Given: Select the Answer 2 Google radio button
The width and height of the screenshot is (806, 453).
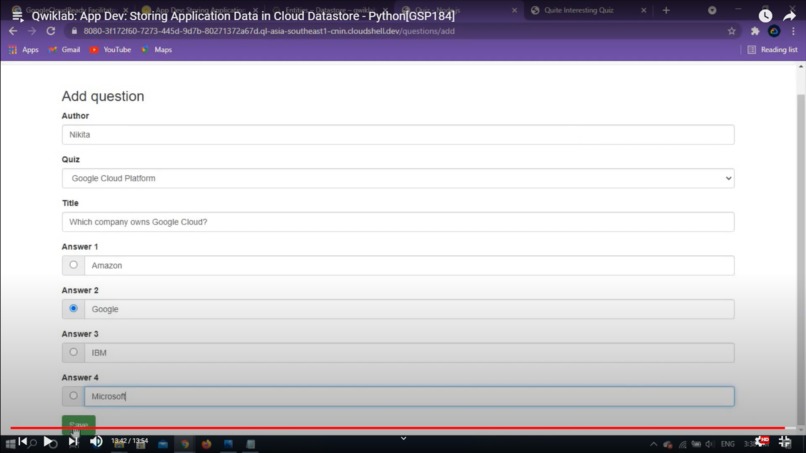Looking at the screenshot, I should [74, 309].
